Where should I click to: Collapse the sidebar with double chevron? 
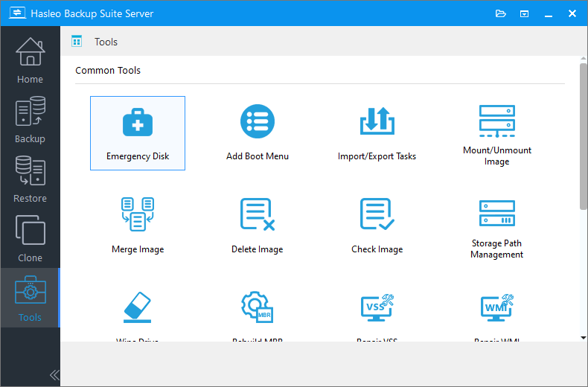pyautogui.click(x=54, y=374)
